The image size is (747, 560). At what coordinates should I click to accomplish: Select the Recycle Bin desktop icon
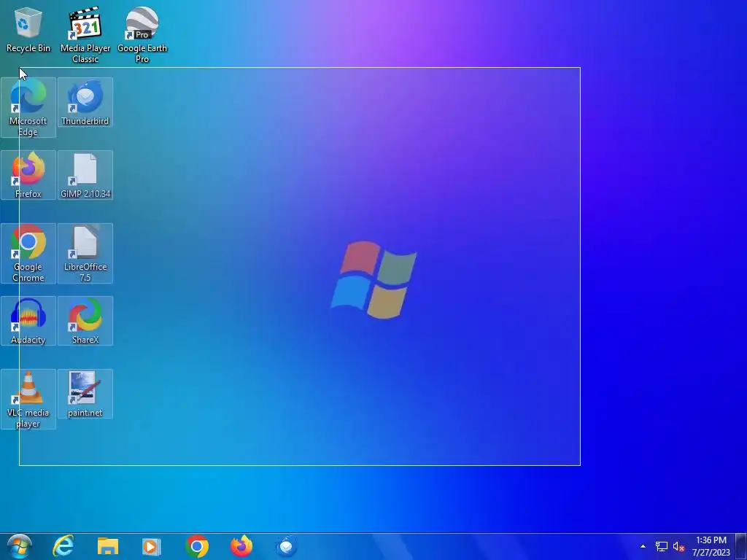click(x=28, y=29)
